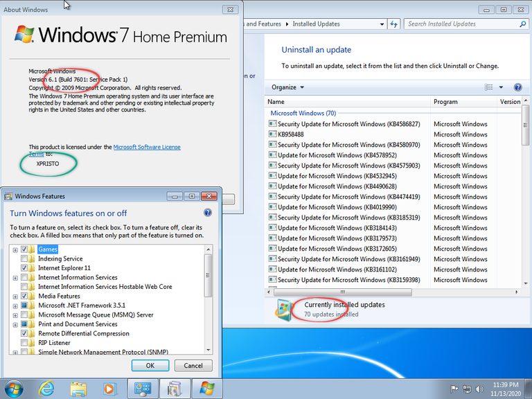Expand Print and Document Services node

(x=15, y=325)
